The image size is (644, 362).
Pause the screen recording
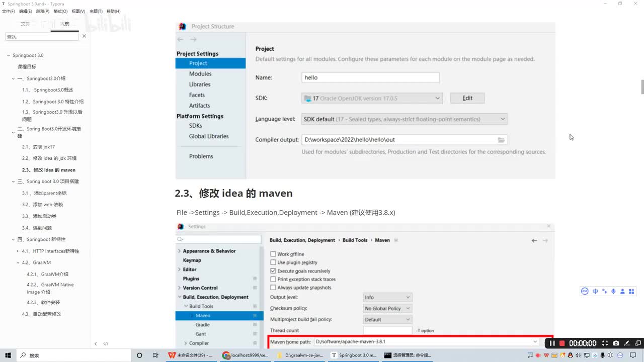pos(552,343)
